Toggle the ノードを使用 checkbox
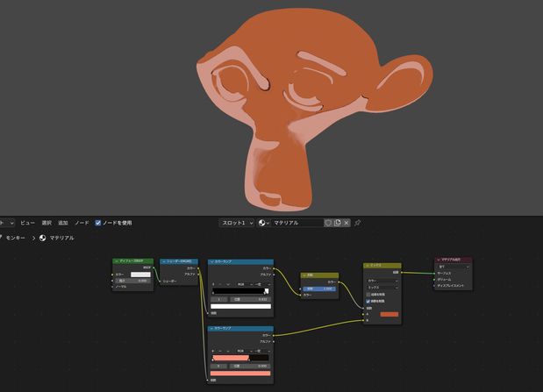 (98, 223)
